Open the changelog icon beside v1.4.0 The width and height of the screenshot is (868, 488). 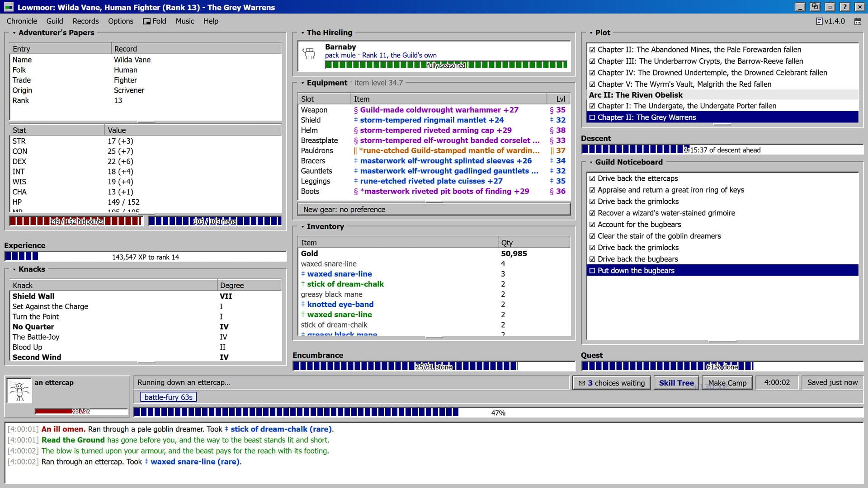point(819,21)
